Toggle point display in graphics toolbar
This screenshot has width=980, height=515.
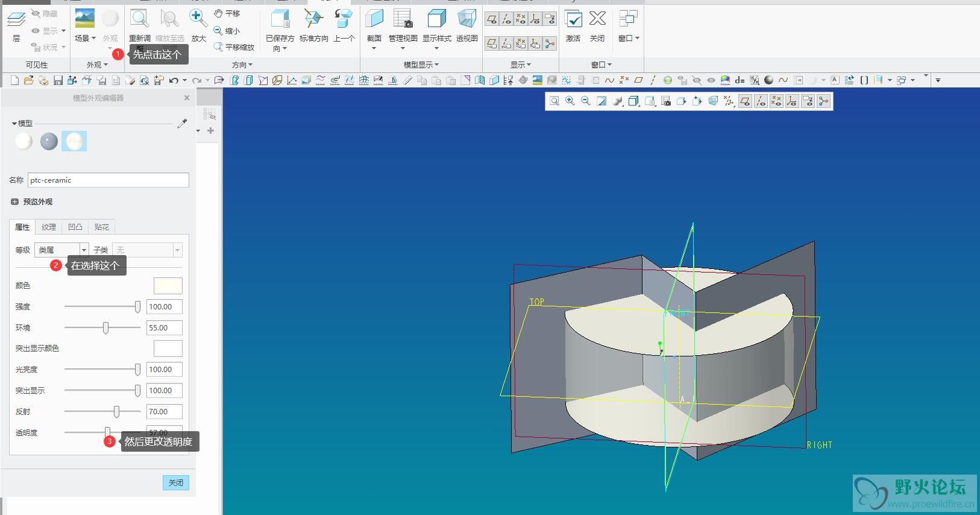pos(776,101)
